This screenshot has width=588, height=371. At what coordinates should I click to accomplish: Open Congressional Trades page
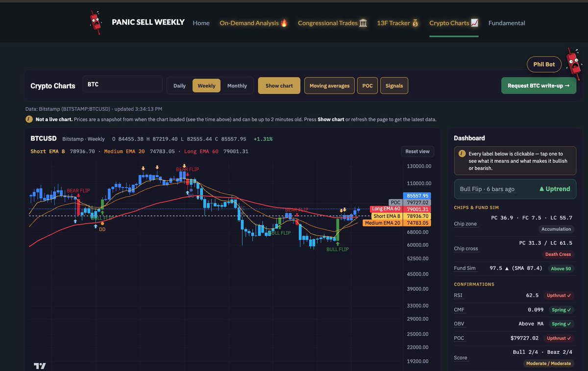click(332, 23)
